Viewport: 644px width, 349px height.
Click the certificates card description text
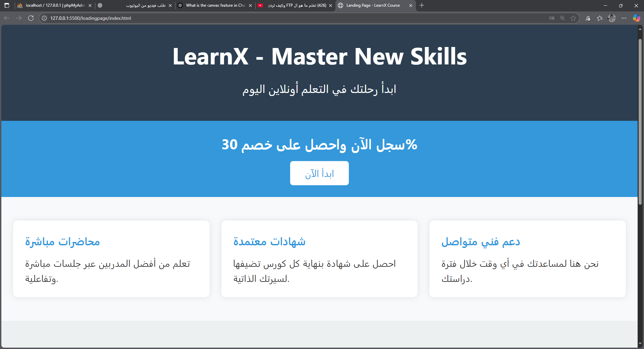[315, 271]
